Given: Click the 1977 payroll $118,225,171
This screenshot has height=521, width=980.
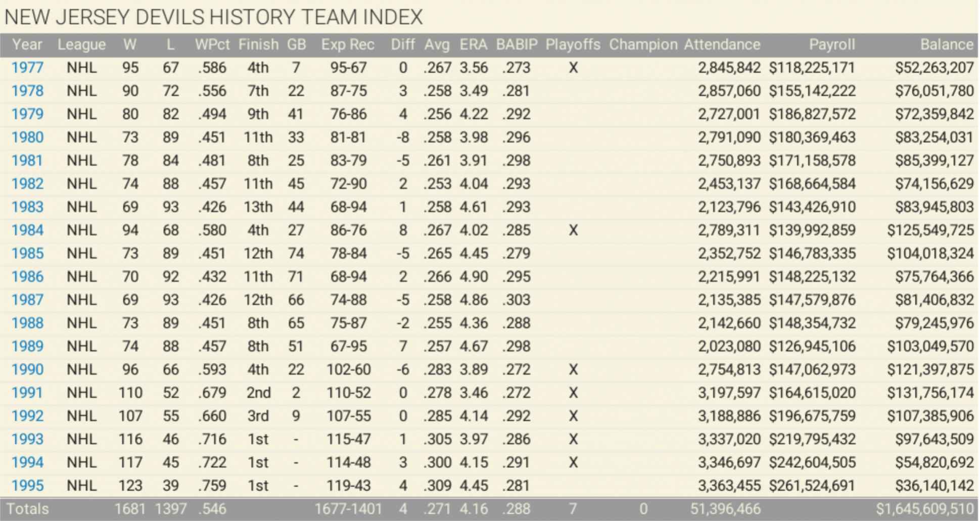Looking at the screenshot, I should [812, 68].
